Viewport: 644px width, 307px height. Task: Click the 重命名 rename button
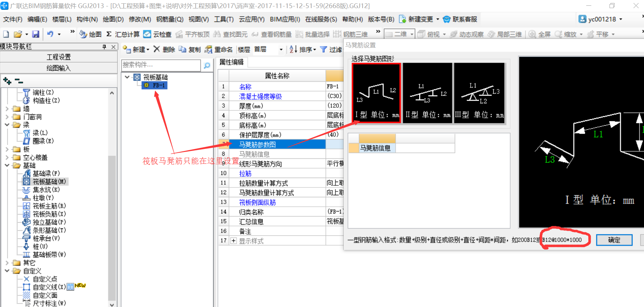tap(219, 49)
